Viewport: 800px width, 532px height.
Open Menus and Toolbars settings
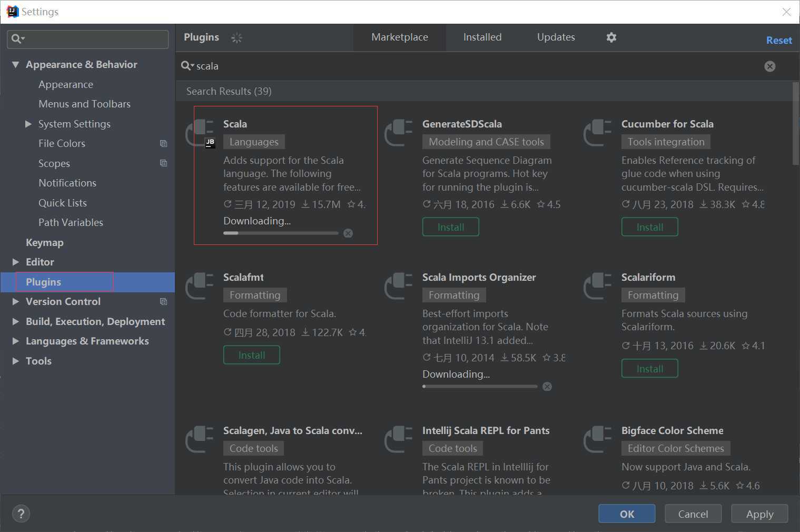tap(84, 104)
